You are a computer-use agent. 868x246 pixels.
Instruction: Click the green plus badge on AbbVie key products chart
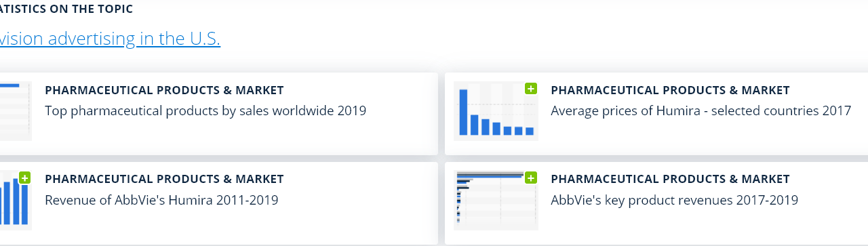point(531,178)
